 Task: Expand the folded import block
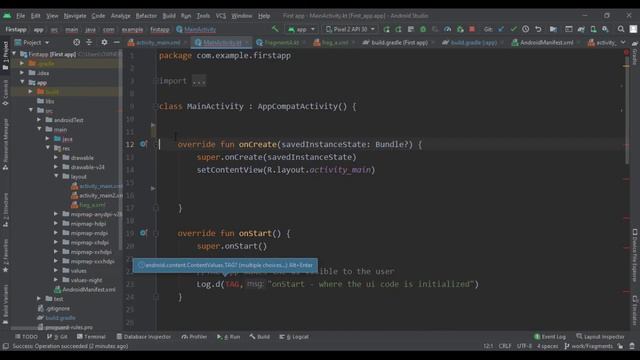coord(198,81)
